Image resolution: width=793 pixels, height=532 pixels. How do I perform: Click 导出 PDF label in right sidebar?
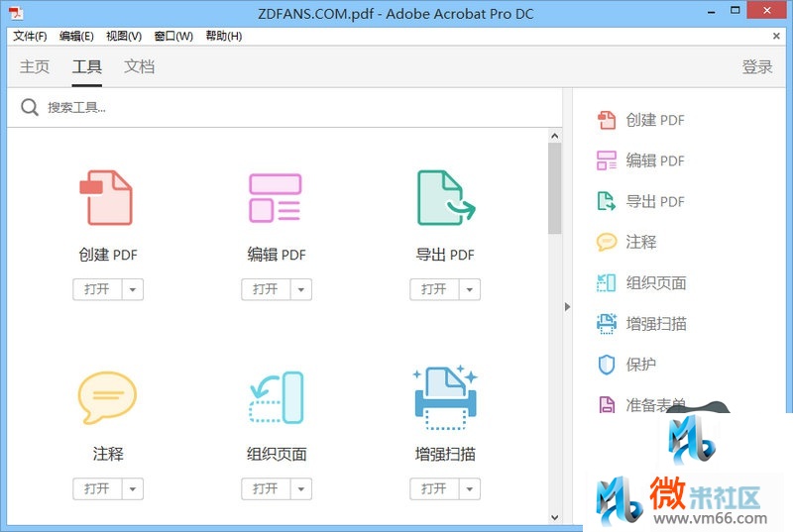tap(655, 201)
